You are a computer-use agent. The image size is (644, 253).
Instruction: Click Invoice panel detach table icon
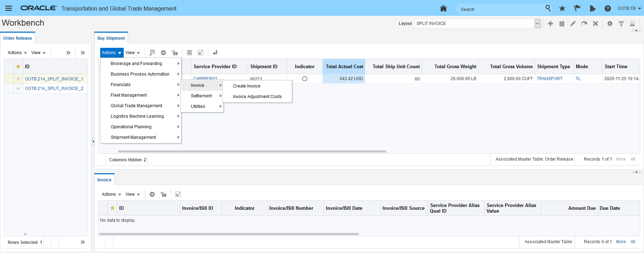coord(178,194)
